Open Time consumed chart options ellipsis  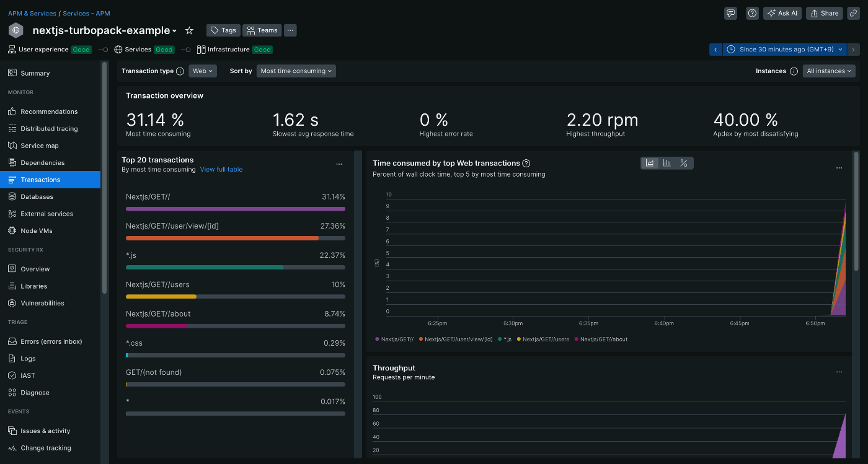coord(839,168)
